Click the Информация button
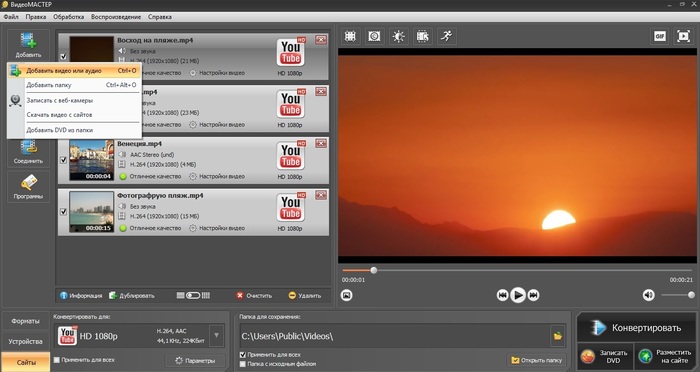The height and width of the screenshot is (372, 700). 81,296
